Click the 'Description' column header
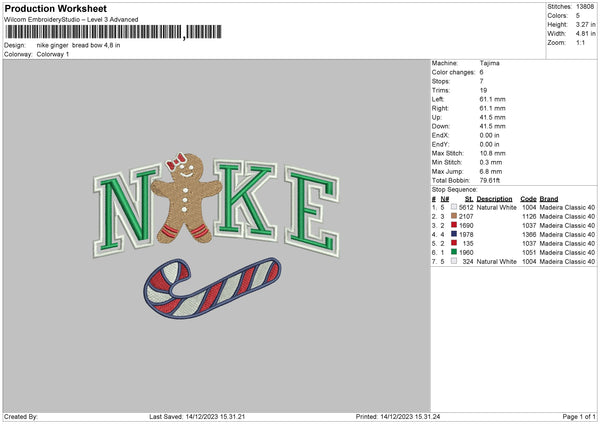Screen dimensions: 600x424 494,199
